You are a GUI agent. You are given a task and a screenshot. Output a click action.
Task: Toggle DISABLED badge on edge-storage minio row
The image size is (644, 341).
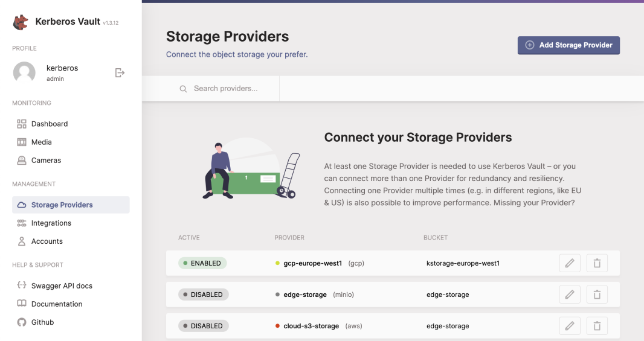(203, 295)
